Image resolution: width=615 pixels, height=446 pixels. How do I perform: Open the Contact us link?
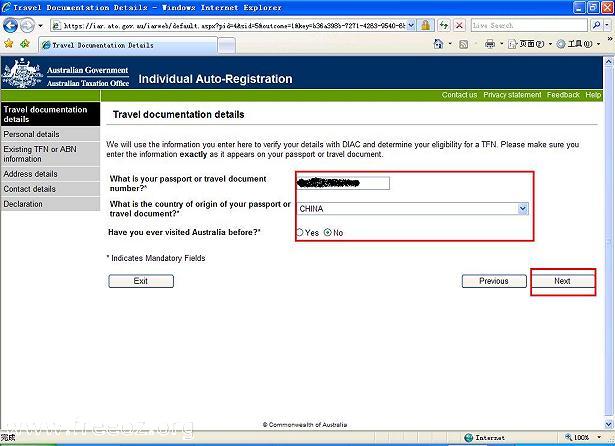[459, 95]
